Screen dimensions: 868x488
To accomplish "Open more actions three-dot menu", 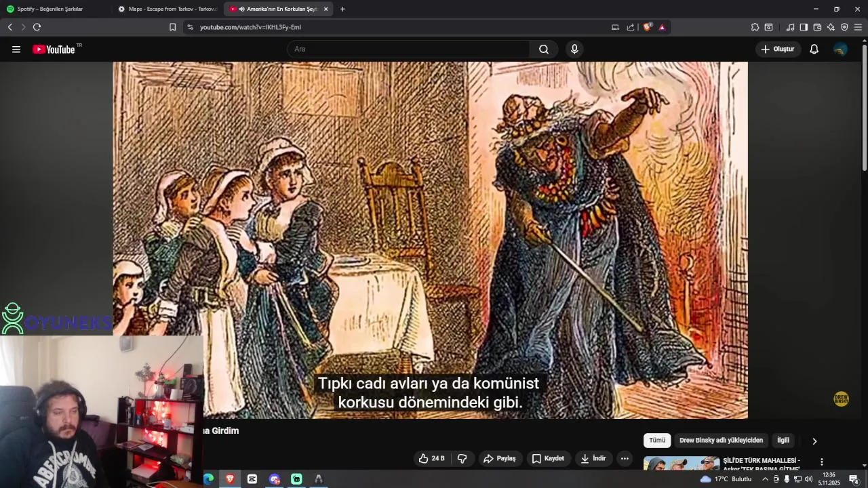I will click(625, 459).
